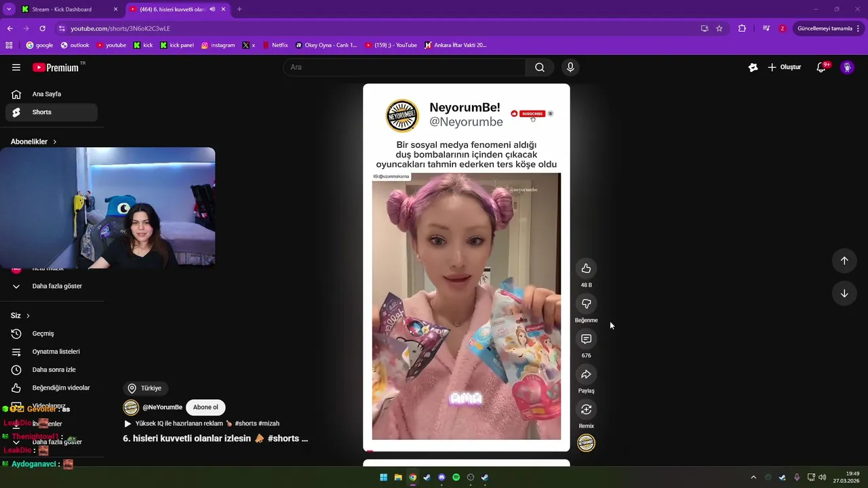868x488 pixels.
Task: Open the Netflix bookmark
Action: (x=275, y=45)
